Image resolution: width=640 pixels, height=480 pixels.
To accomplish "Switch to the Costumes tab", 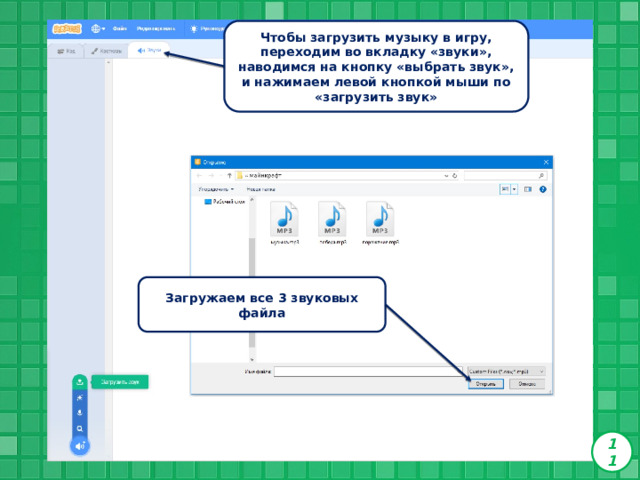I will click(106, 51).
